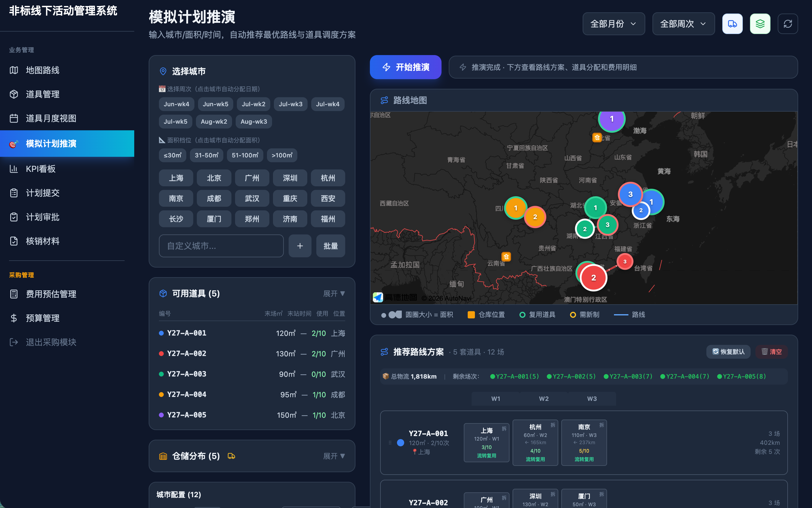Open 计划提交 clipboard icon

[14, 193]
